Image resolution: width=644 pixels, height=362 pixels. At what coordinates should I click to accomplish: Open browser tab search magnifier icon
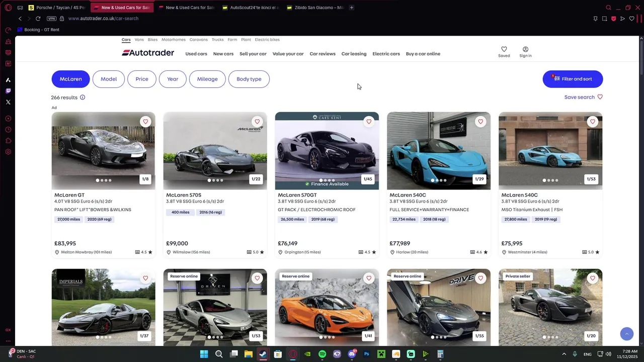[x=608, y=8]
